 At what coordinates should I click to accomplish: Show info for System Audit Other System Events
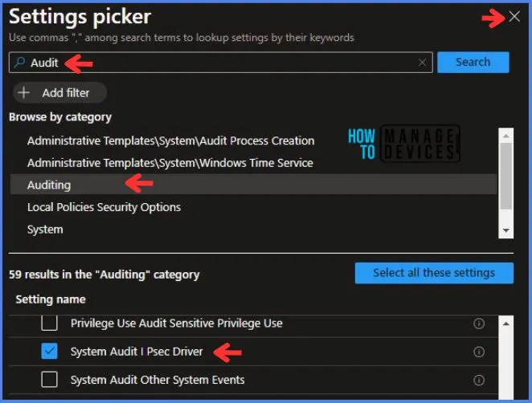[x=479, y=381]
